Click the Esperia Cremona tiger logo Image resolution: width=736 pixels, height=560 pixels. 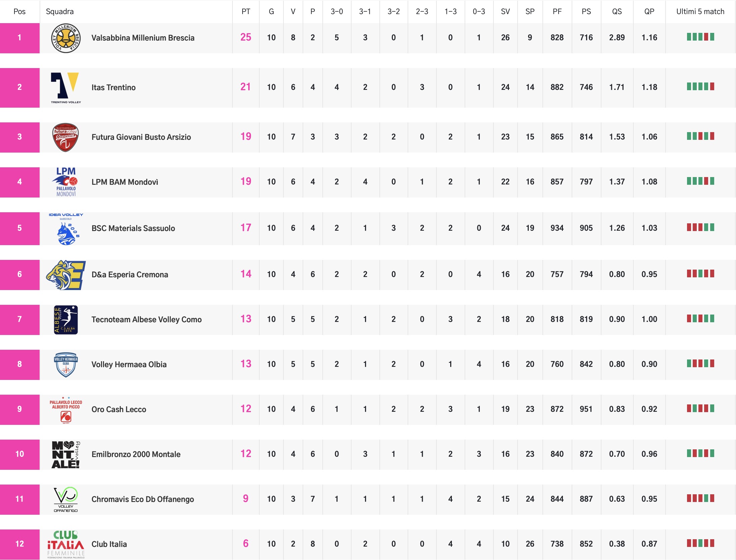[x=66, y=275]
